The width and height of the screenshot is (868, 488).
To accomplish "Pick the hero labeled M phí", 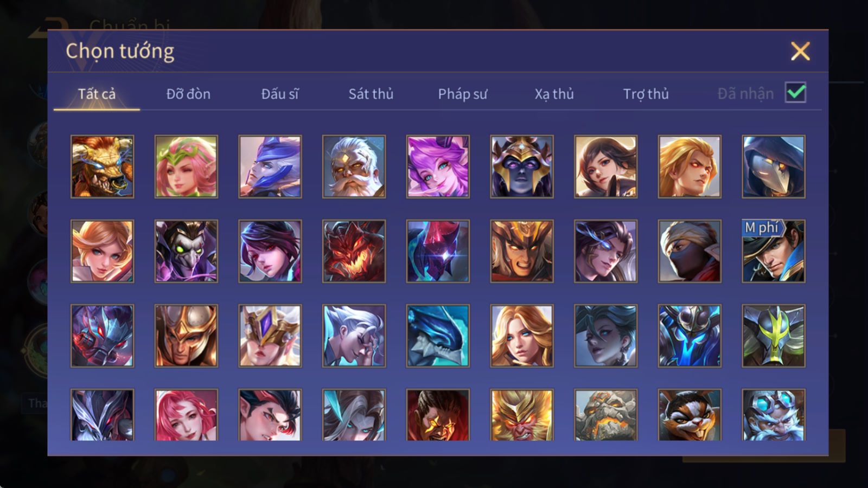I will [774, 251].
